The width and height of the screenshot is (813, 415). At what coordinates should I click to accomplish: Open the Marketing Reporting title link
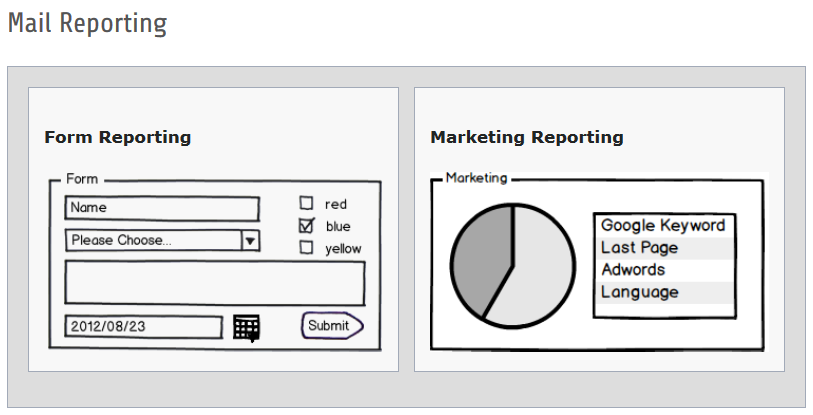click(526, 137)
